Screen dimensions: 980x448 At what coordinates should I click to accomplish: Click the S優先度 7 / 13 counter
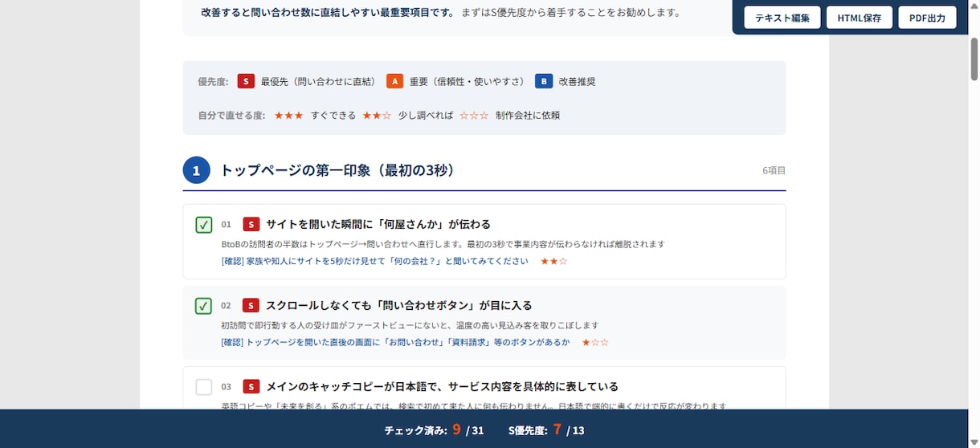(x=546, y=430)
